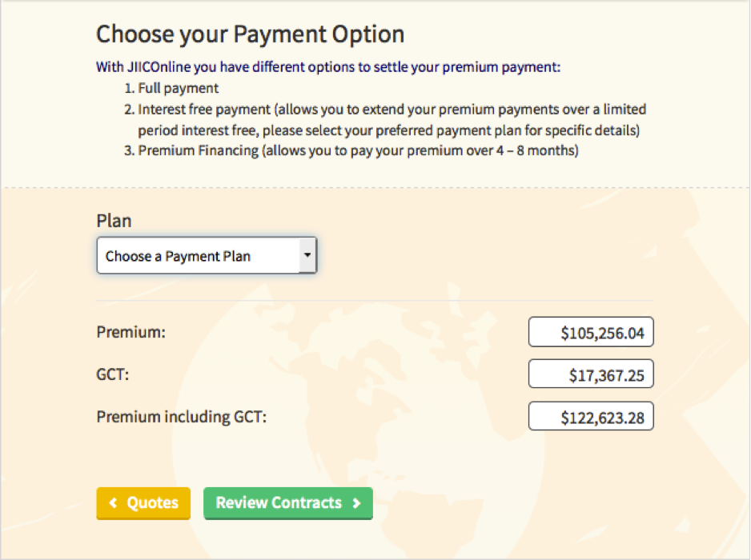751x560 pixels.
Task: Click the arrow on the Plan selector
Action: pos(307,255)
